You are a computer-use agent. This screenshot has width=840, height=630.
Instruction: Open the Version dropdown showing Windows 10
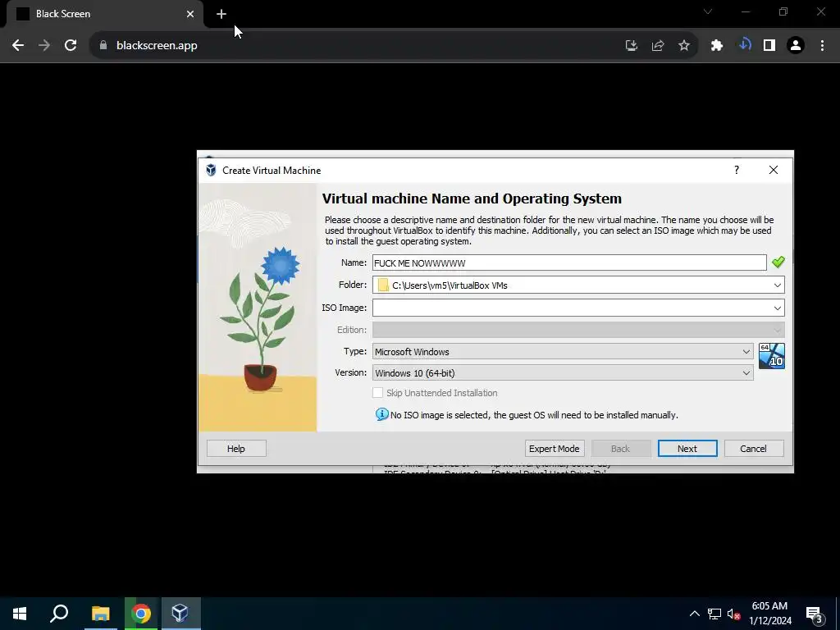(x=563, y=373)
